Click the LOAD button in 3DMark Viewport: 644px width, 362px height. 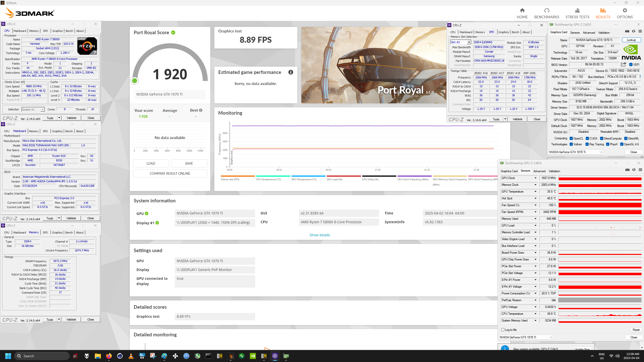[x=151, y=163]
